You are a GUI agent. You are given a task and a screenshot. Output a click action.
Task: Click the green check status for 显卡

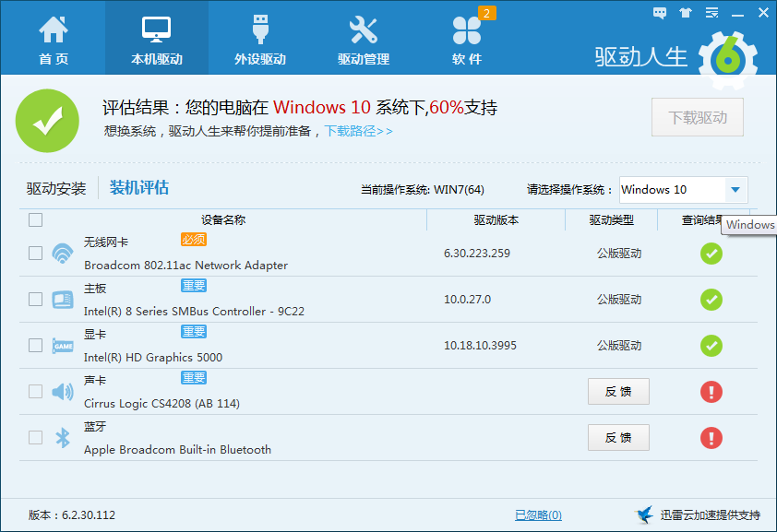(711, 346)
